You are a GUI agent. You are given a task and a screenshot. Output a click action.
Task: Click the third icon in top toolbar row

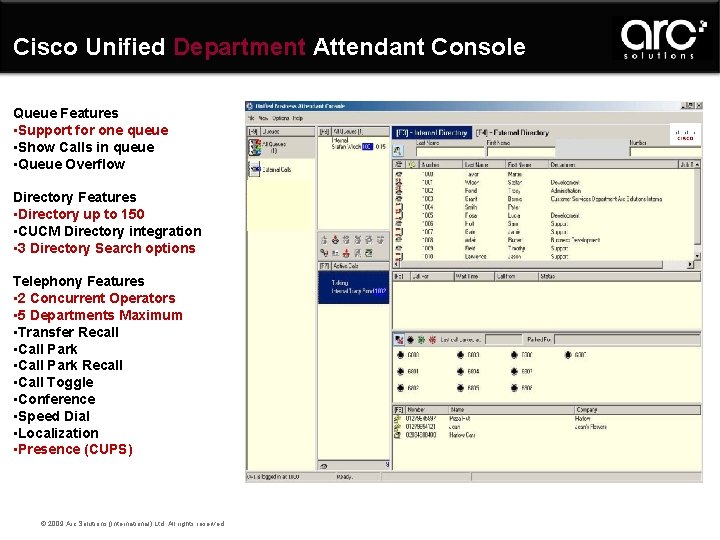pos(346,240)
